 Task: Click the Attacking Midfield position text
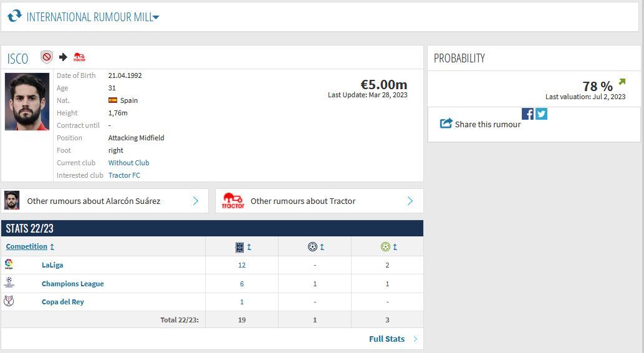click(136, 138)
